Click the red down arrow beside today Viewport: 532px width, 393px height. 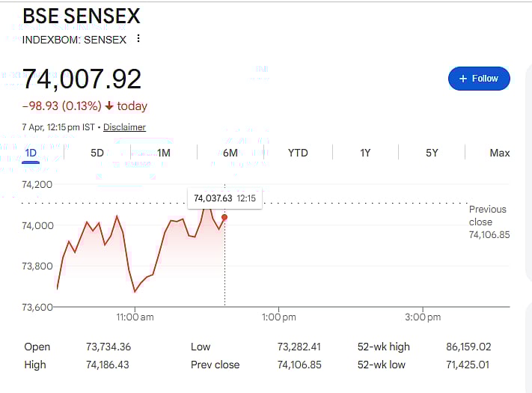109,106
